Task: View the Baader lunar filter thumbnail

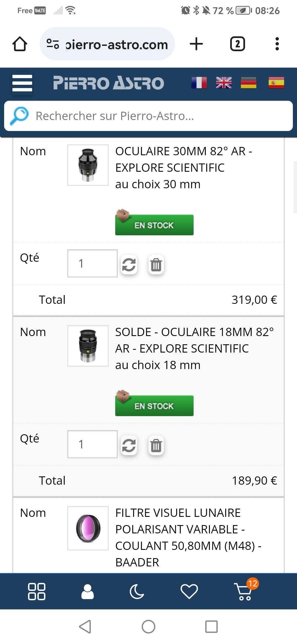Action: pyautogui.click(x=88, y=528)
